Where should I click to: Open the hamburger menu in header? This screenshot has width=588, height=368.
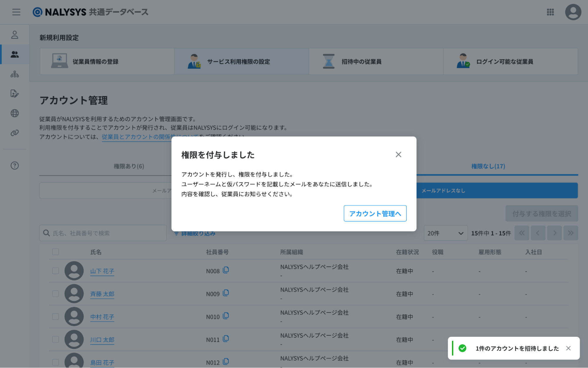[16, 12]
